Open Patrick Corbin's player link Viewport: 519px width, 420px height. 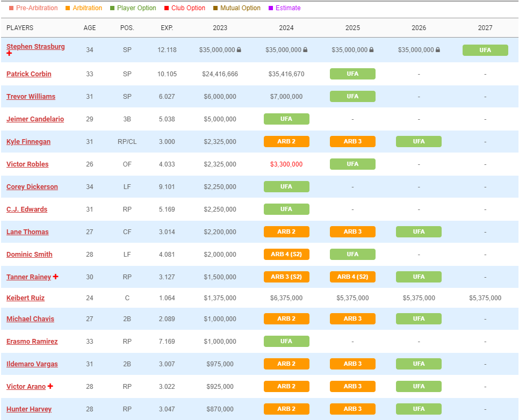pos(29,74)
